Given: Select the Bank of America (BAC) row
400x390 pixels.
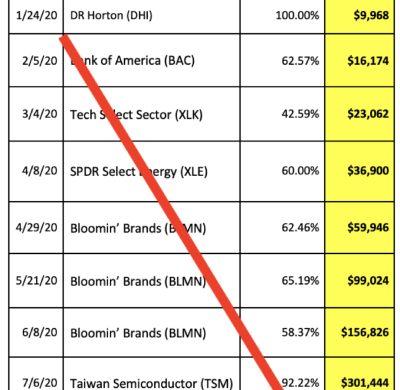Looking at the screenshot, I should pyautogui.click(x=202, y=60).
